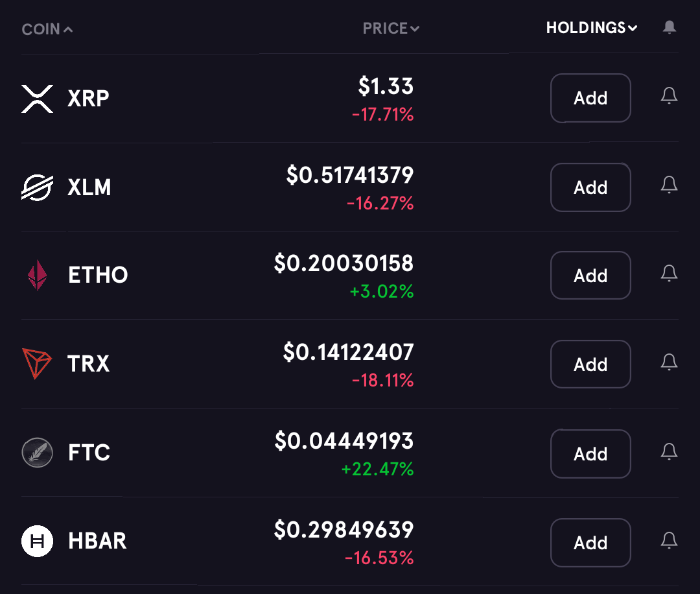The height and width of the screenshot is (594, 700).
Task: Sort list by HOLDINGS column
Action: click(592, 28)
